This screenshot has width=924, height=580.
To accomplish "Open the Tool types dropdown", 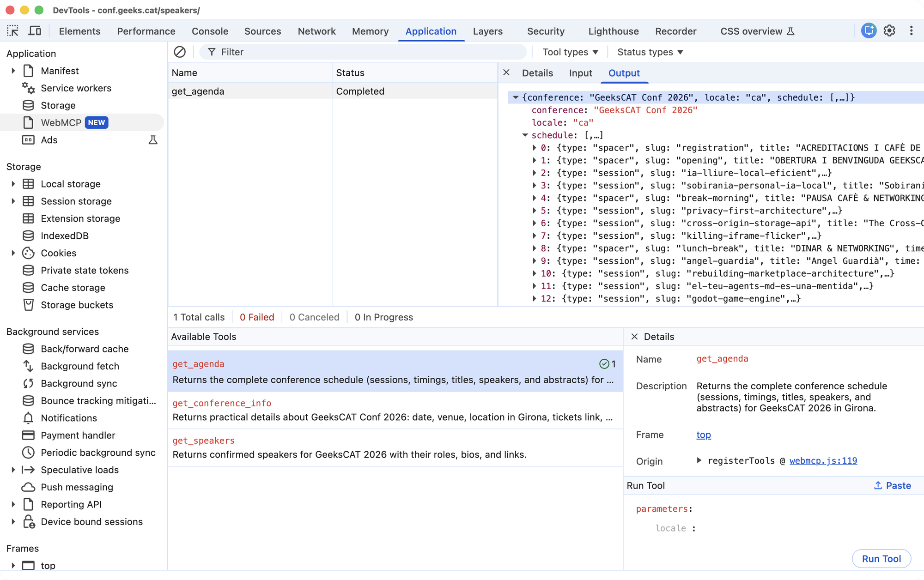I will pos(571,52).
